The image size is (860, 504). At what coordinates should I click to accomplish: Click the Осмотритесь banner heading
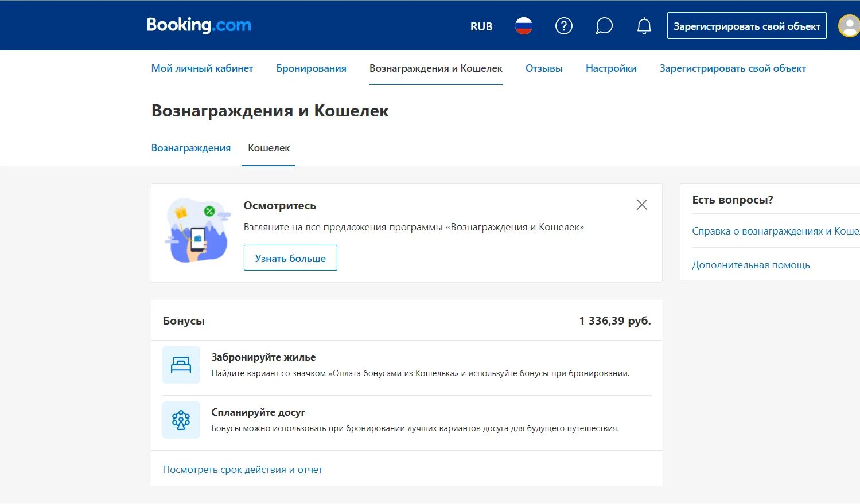click(280, 206)
